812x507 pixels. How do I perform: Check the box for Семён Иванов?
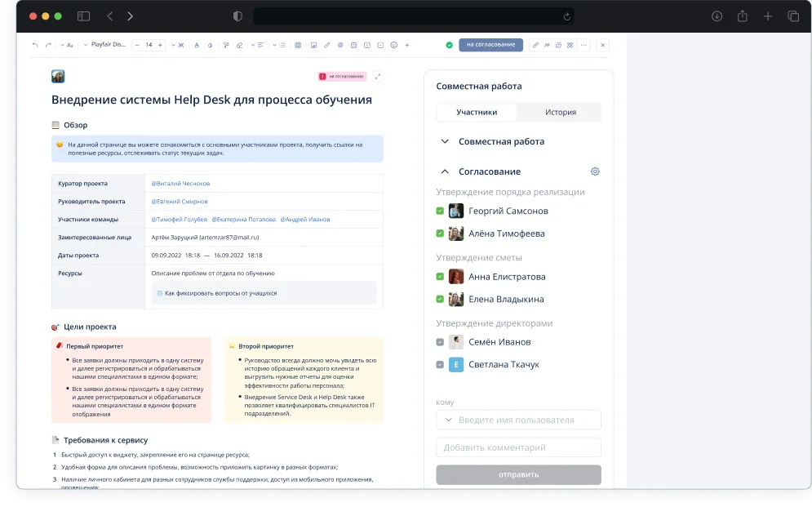(440, 342)
